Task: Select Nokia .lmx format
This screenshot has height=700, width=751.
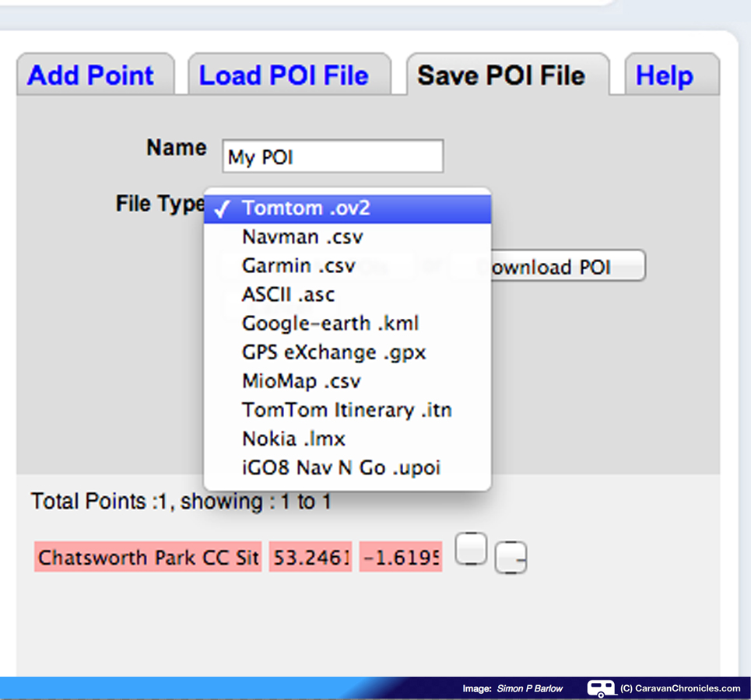Action: coord(293,439)
